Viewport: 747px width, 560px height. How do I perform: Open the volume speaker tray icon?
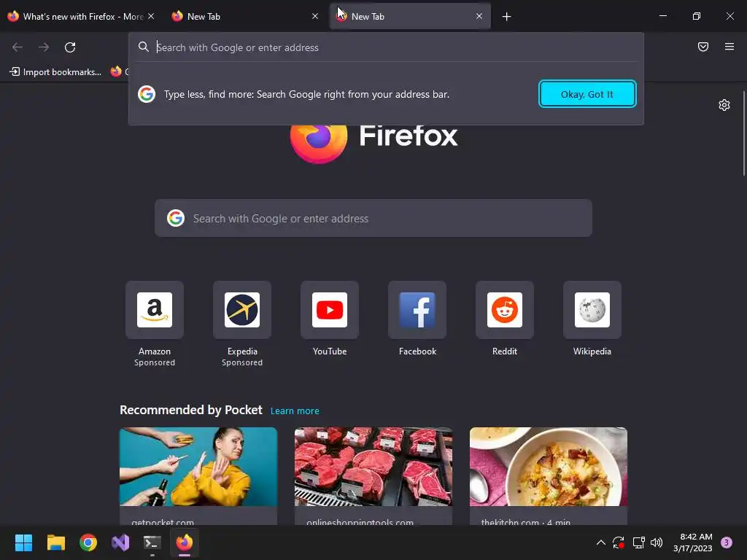pyautogui.click(x=657, y=542)
